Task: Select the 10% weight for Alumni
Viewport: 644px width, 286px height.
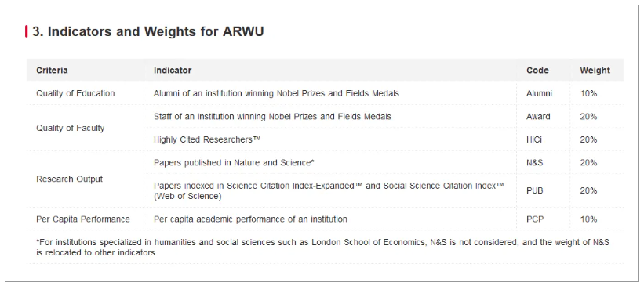Action: tap(588, 93)
